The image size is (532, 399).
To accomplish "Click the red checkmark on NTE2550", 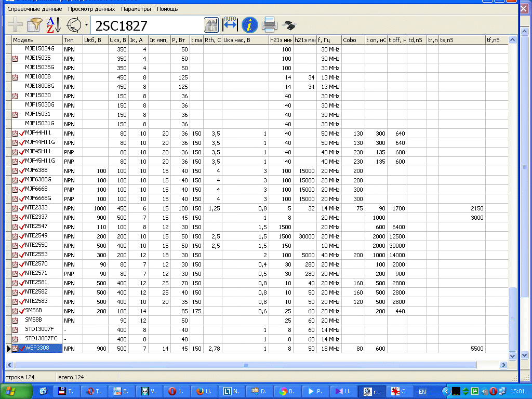I will click(22, 246).
